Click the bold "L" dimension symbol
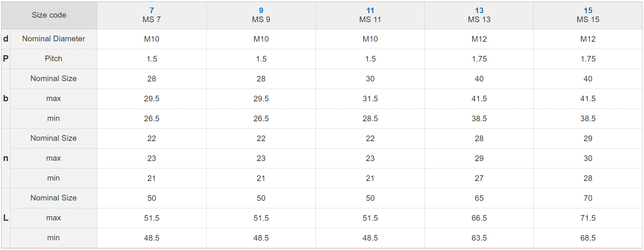Viewport: 644px width, 250px height. [6, 218]
